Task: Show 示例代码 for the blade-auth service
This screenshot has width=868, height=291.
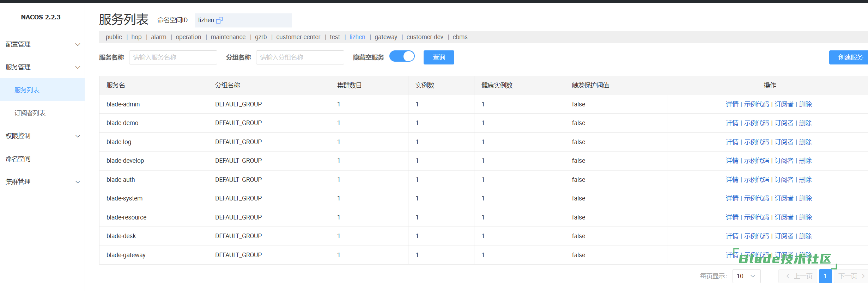Action: 756,180
